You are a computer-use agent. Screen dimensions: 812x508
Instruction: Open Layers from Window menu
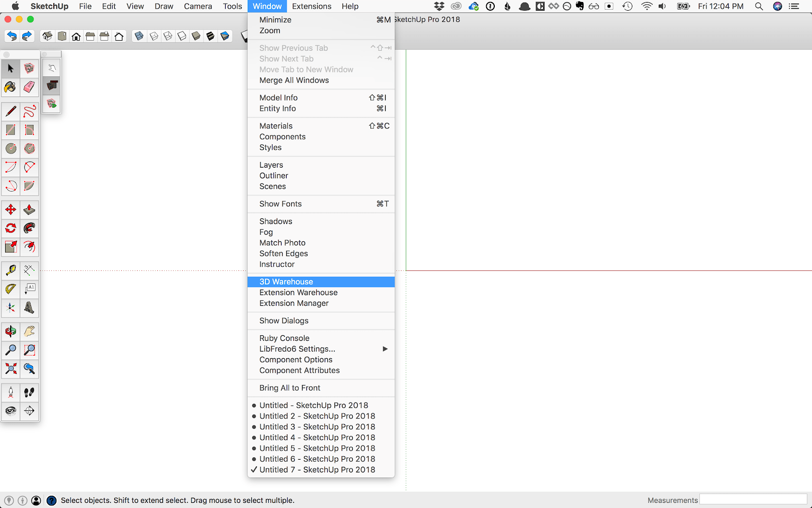click(x=321, y=165)
